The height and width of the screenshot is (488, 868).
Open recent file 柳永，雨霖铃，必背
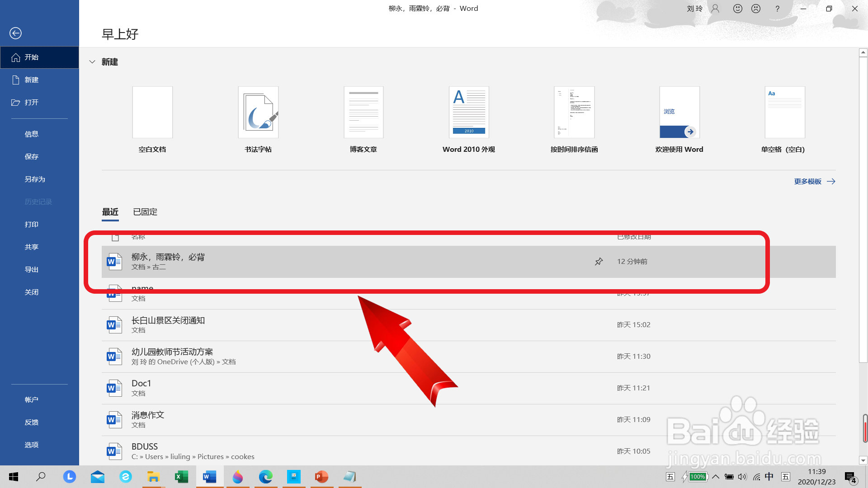468,262
